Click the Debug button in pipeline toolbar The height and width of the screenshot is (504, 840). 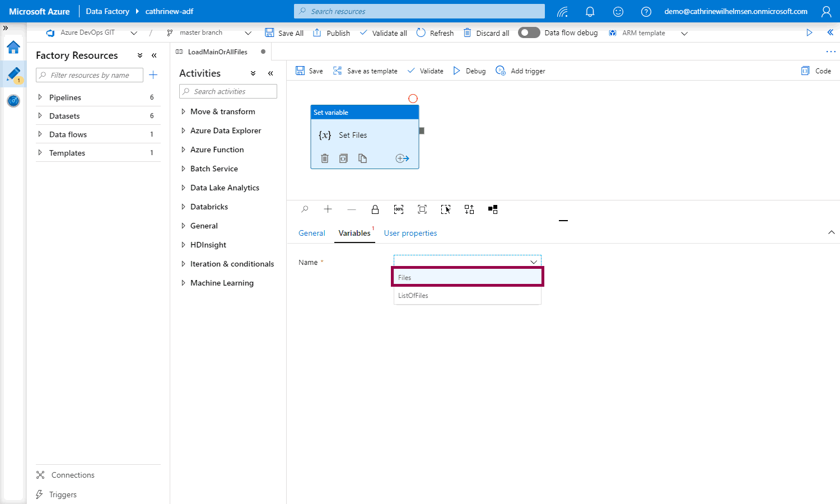(x=469, y=71)
